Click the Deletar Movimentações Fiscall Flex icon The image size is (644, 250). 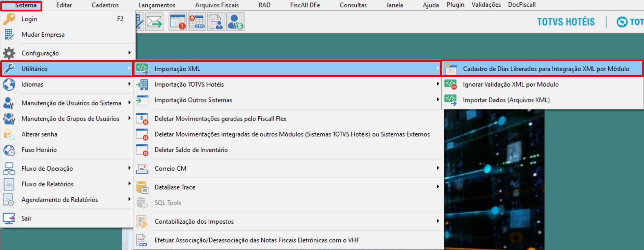142,119
